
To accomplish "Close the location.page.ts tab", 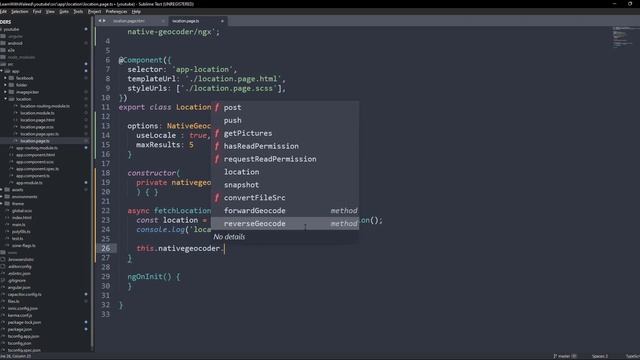I will click(222, 21).
